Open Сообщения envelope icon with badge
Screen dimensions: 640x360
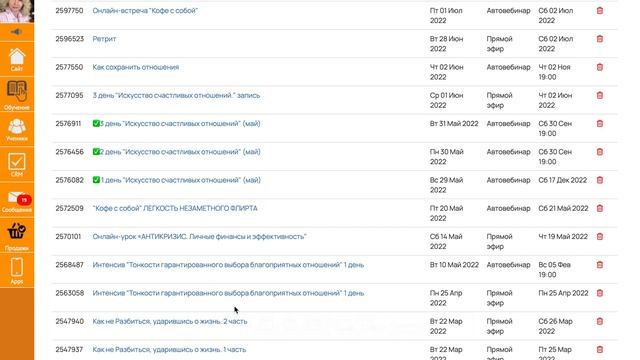pyautogui.click(x=17, y=200)
